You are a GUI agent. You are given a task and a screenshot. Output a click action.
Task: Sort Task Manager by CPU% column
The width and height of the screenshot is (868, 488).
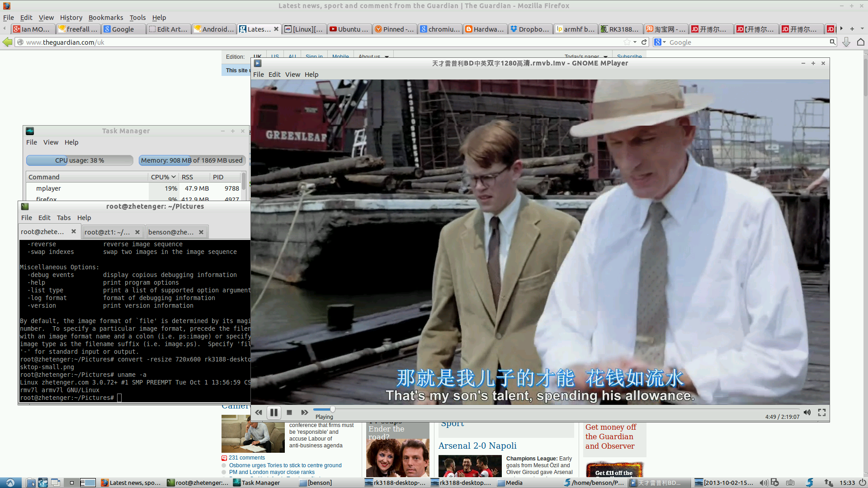[163, 177]
